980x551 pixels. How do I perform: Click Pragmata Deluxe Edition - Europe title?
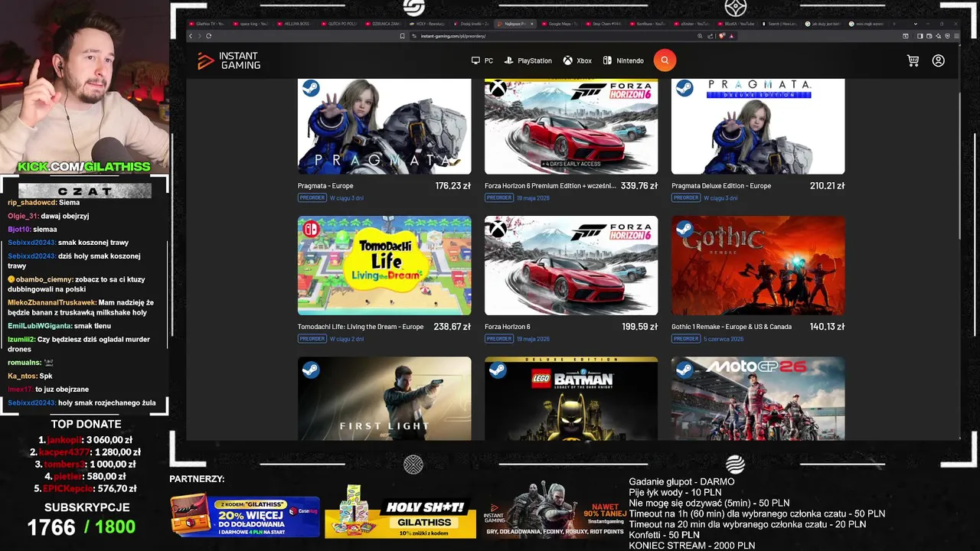(x=721, y=186)
